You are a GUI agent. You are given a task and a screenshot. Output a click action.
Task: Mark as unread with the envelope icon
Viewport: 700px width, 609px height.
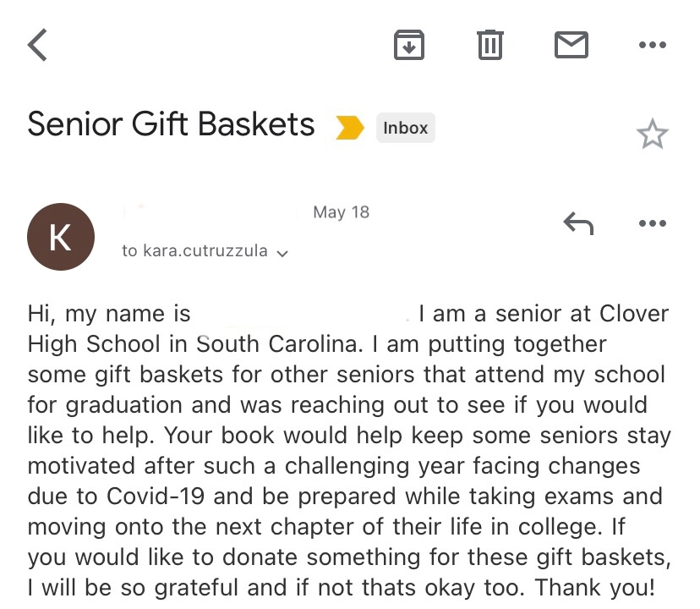click(571, 45)
